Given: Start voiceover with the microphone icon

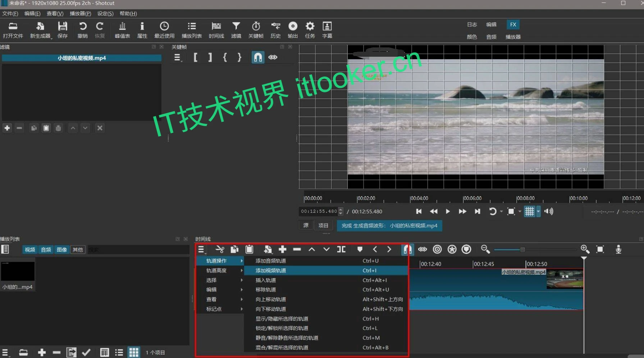Looking at the screenshot, I should [x=619, y=249].
